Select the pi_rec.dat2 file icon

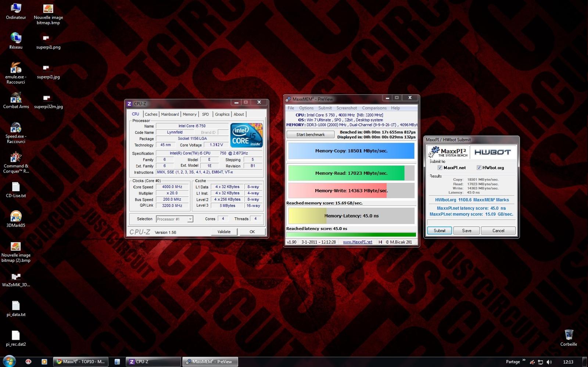16,335
